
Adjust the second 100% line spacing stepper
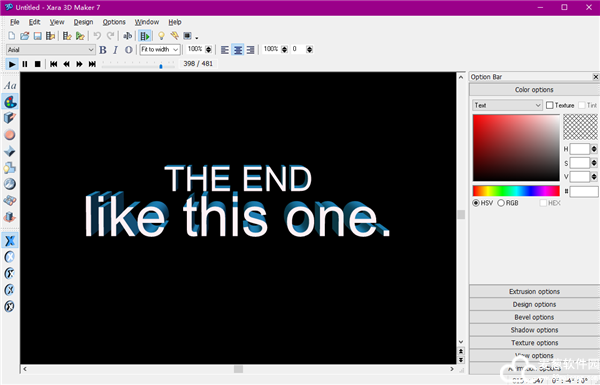click(284, 49)
